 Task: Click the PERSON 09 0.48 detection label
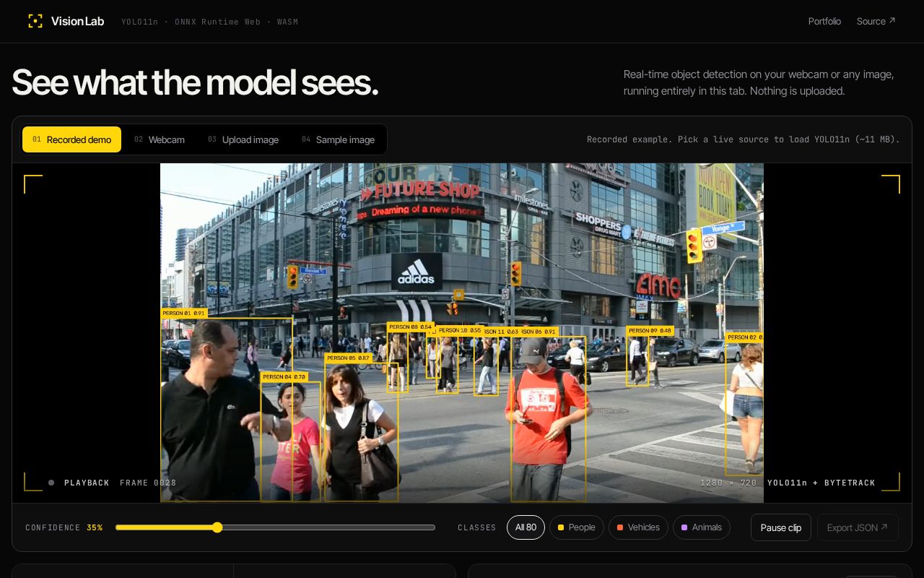(650, 330)
